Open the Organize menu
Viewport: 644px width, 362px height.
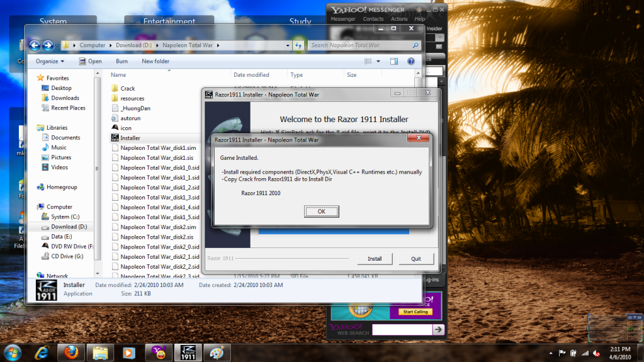tap(50, 61)
